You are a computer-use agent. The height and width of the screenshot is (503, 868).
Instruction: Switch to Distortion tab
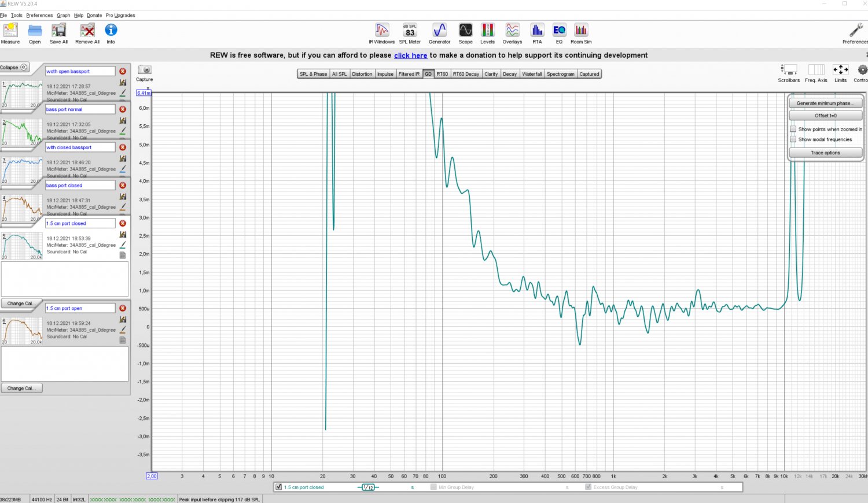pos(362,74)
